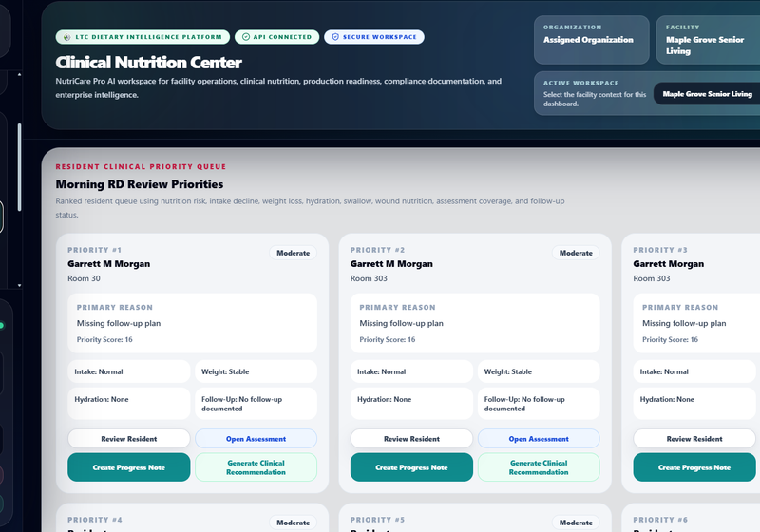
Task: Click Weight: Stable chip in Priority #2
Action: [x=539, y=371]
